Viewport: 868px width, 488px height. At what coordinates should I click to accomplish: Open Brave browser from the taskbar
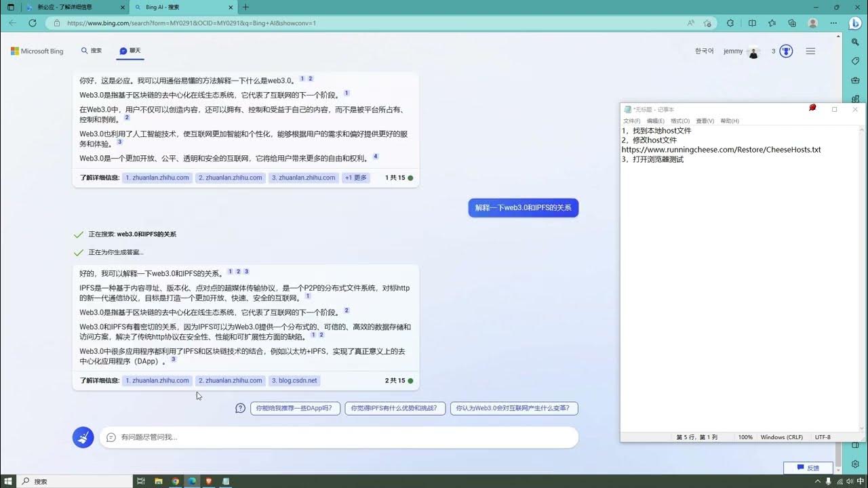[209, 481]
